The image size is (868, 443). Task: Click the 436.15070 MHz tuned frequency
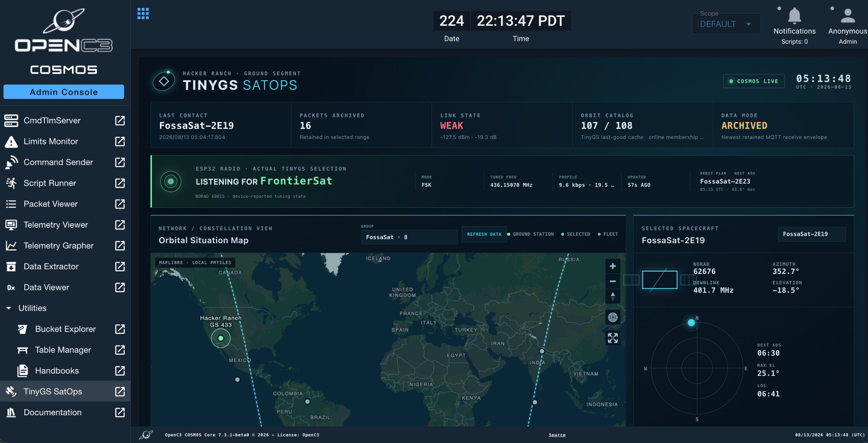pos(511,185)
